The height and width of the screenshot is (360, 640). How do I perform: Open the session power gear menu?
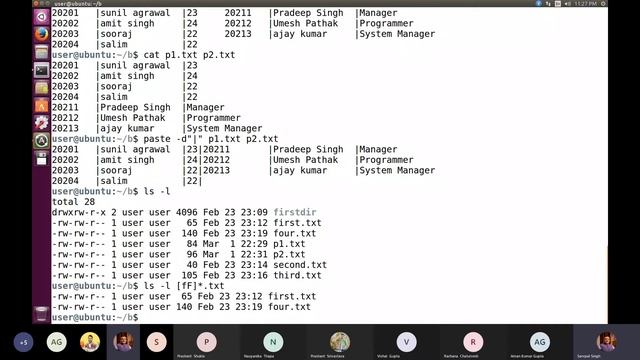pos(603,3)
